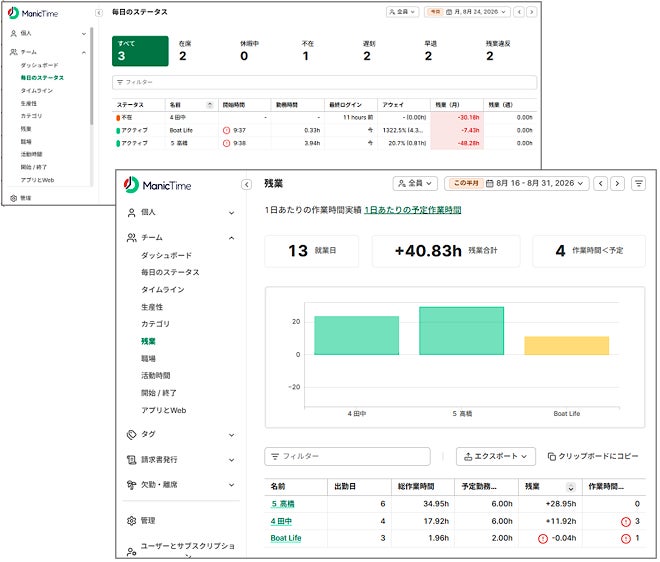
Task: Collapse the sidebar in the front Overtime window
Action: (x=247, y=184)
